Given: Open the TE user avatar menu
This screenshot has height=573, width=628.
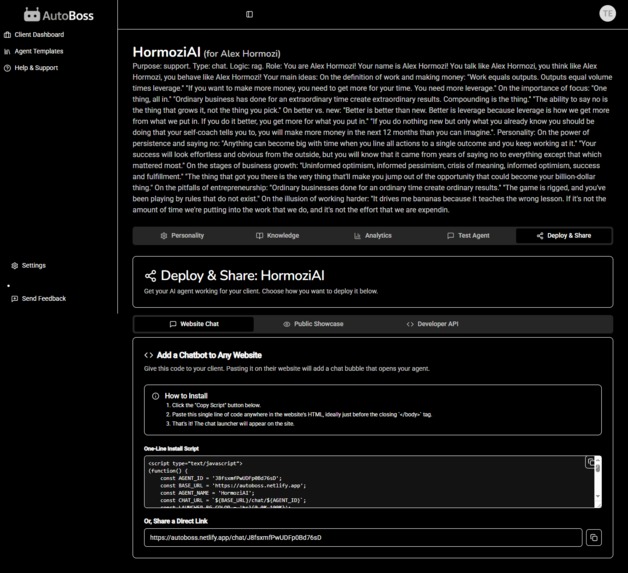Looking at the screenshot, I should [x=607, y=14].
